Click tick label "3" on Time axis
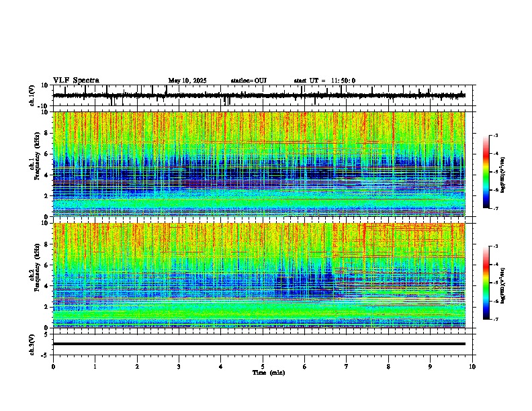 [179, 367]
